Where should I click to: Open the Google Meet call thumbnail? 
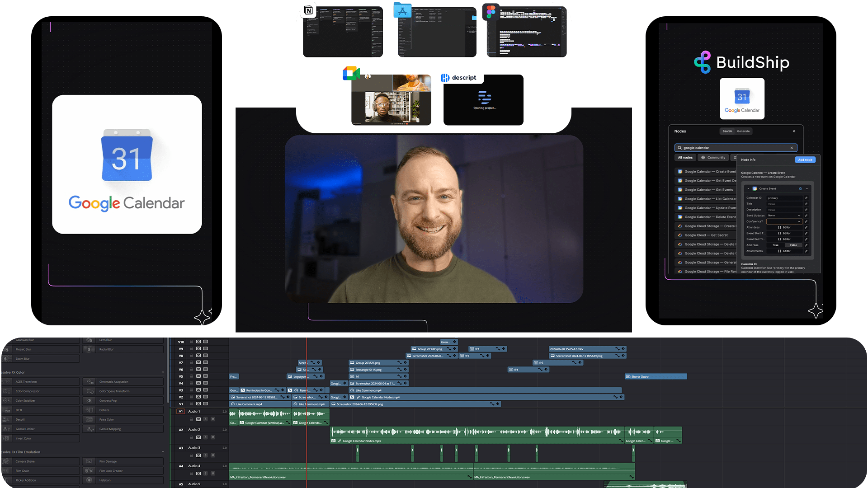click(x=391, y=100)
